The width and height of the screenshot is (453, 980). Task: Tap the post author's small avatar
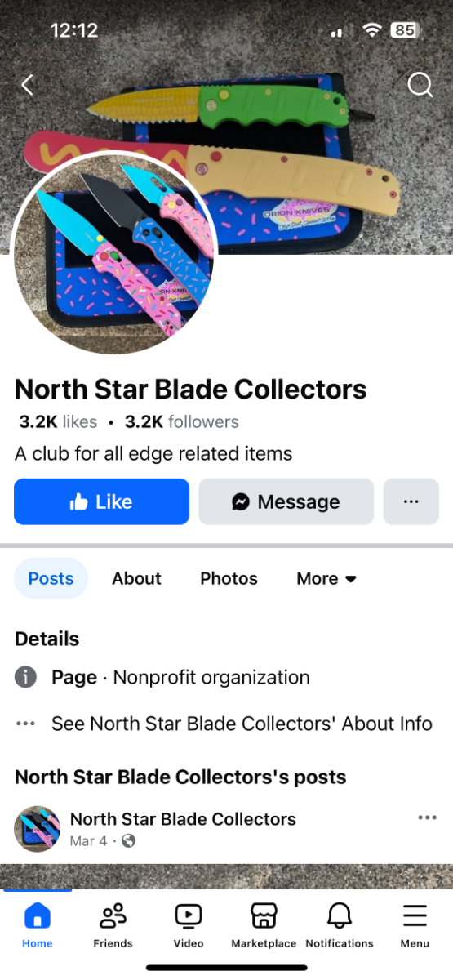38,829
